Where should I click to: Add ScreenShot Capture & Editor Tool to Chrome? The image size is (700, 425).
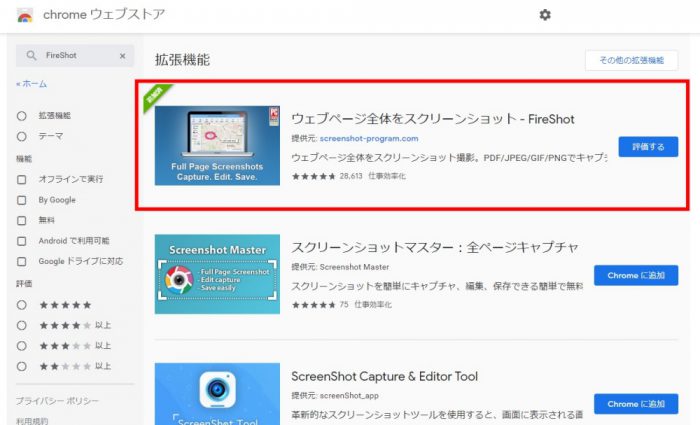coord(636,404)
